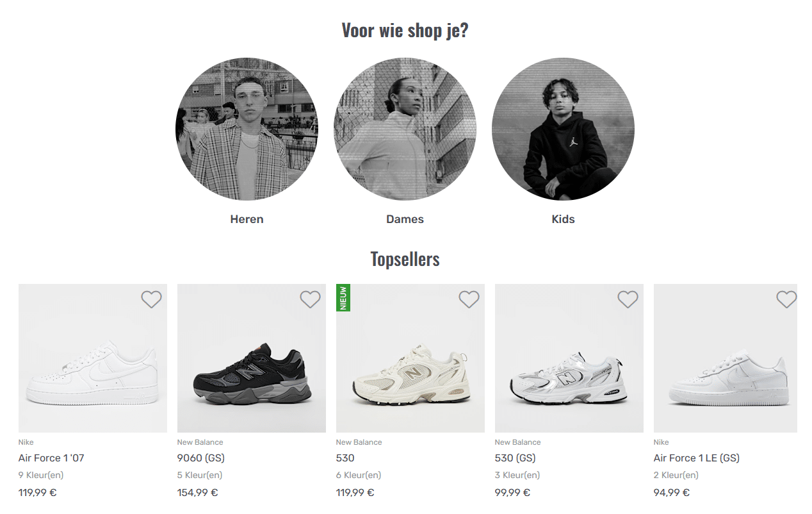This screenshot has width=812, height=514.
Task: Click the 3 Kleur(en) color options text
Action: [x=517, y=476]
